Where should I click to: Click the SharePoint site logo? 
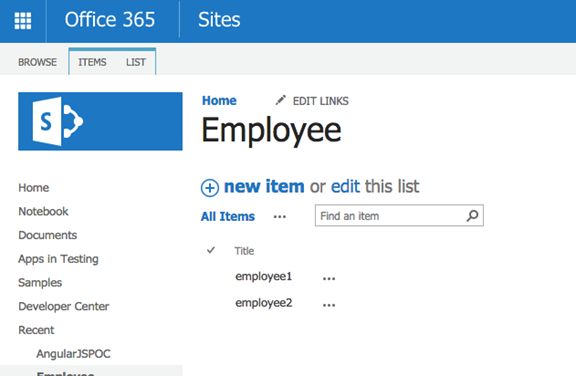click(100, 121)
